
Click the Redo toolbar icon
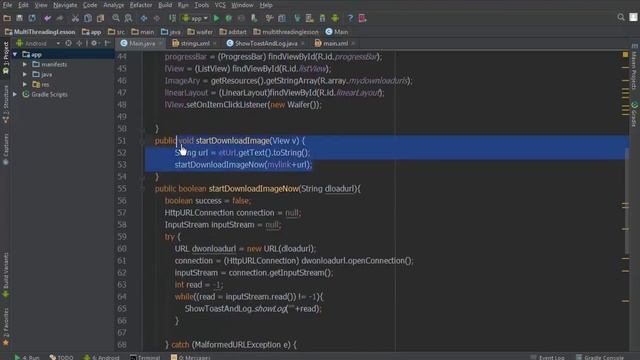(x=60, y=18)
